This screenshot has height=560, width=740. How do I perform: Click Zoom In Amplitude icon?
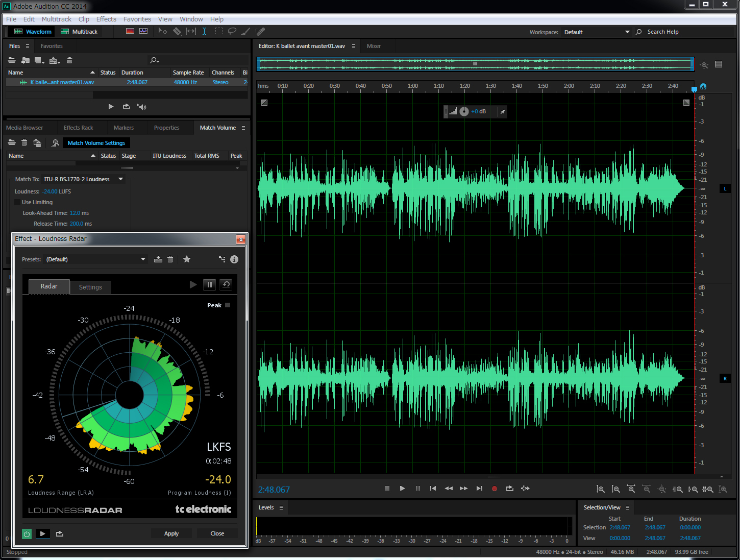[601, 489]
